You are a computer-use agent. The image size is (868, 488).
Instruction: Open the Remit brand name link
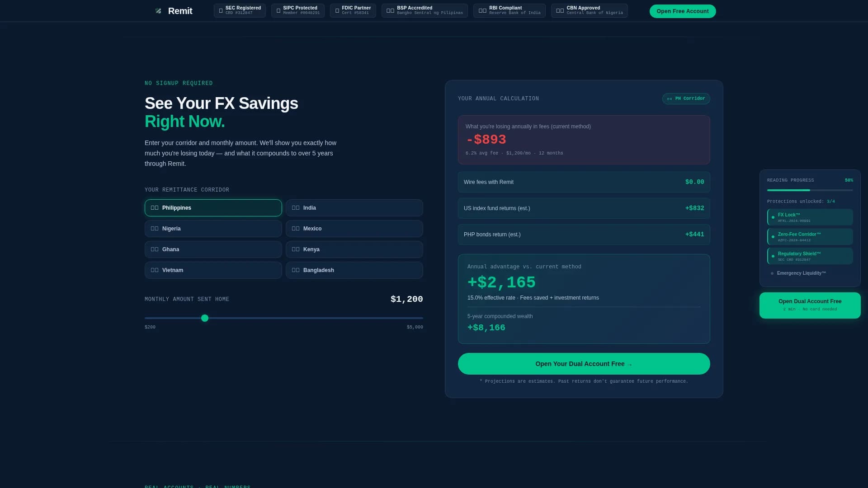[180, 11]
